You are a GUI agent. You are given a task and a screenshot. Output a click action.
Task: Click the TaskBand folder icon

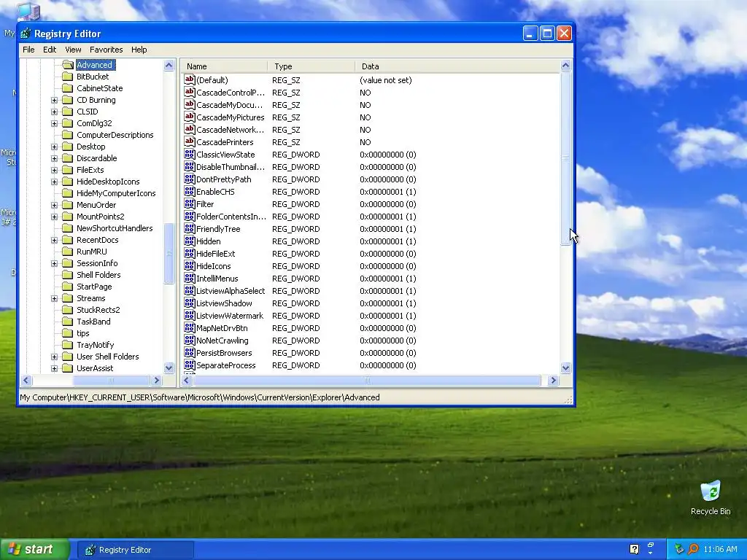(x=68, y=322)
